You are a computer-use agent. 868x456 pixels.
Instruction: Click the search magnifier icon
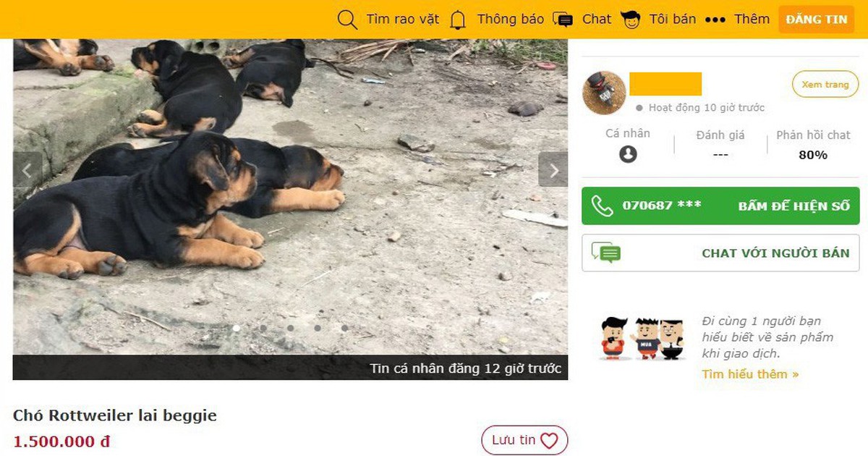point(347,20)
